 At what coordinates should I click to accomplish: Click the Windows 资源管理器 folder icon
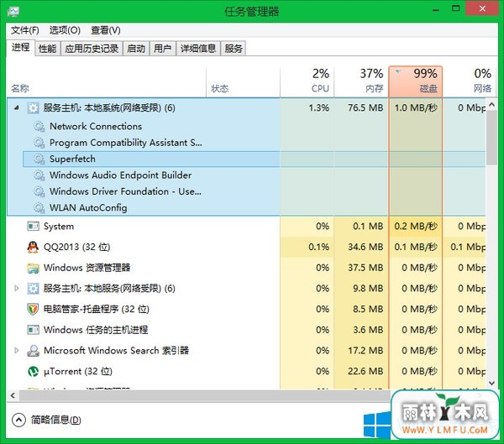coord(33,268)
